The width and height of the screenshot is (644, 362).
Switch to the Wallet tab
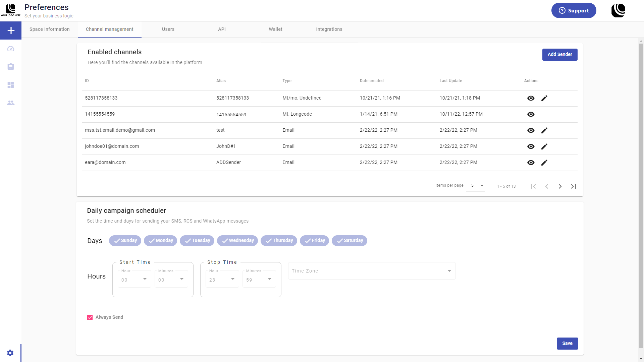[275, 29]
